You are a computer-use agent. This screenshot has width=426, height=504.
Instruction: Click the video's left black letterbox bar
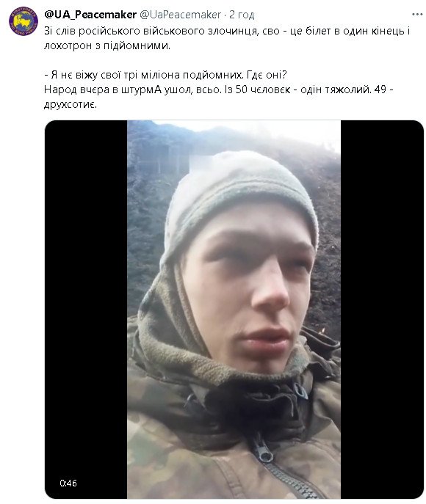point(86,309)
